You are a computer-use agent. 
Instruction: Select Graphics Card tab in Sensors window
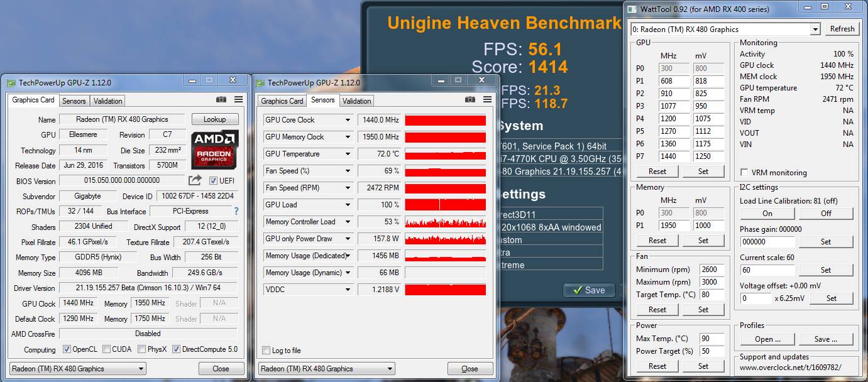point(282,101)
